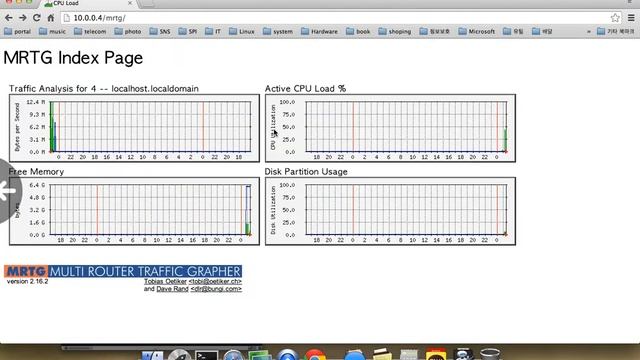Select the CPU Load tab
The width and height of the screenshot is (640, 360).
point(88,3)
